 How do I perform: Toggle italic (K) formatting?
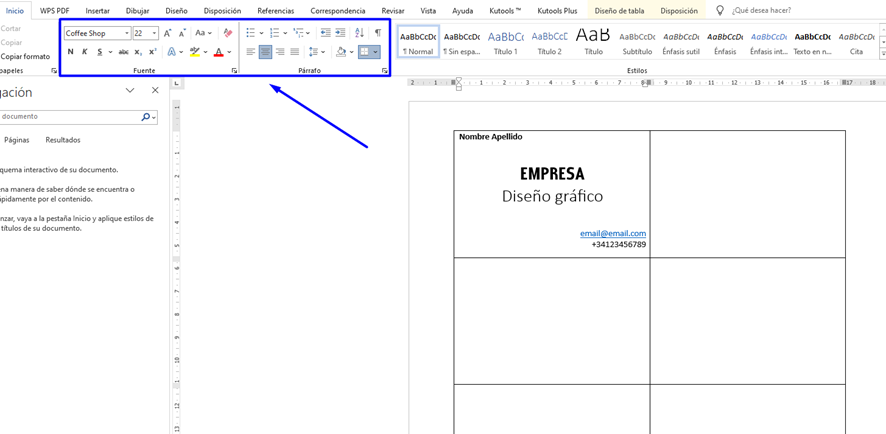(x=84, y=52)
